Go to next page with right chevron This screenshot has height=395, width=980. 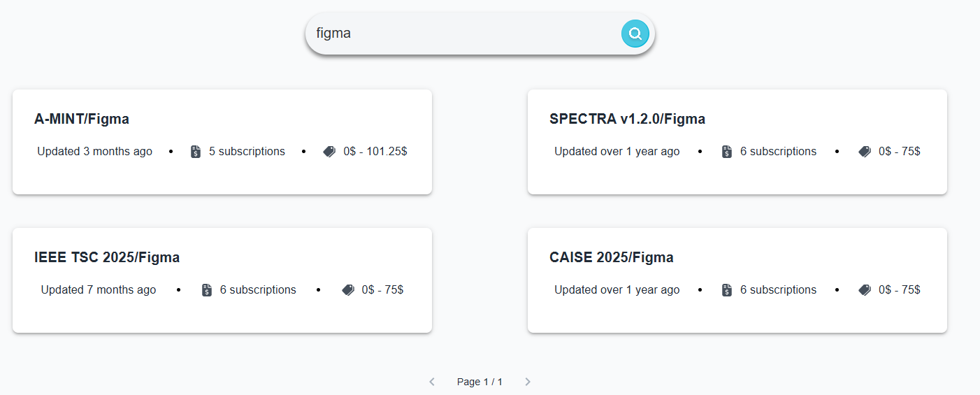click(528, 382)
